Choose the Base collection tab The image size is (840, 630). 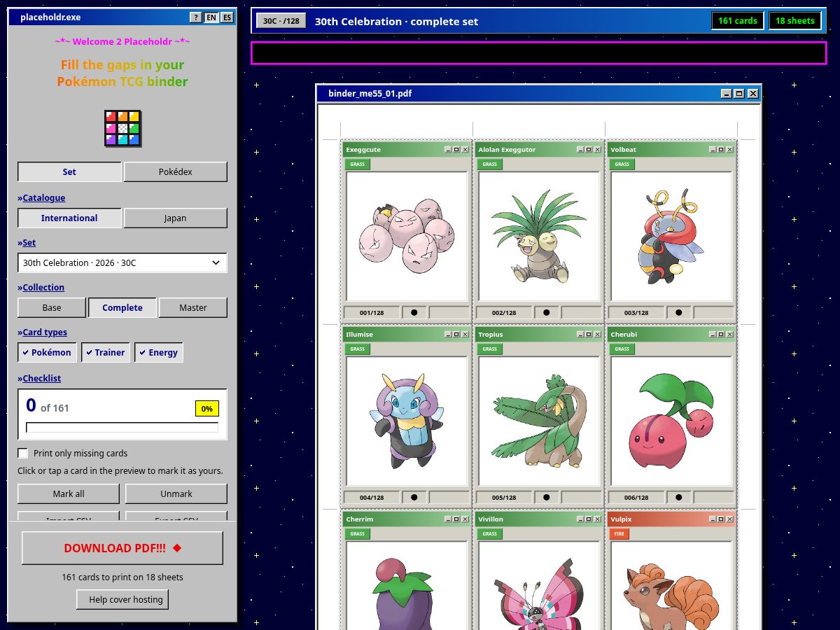[52, 307]
